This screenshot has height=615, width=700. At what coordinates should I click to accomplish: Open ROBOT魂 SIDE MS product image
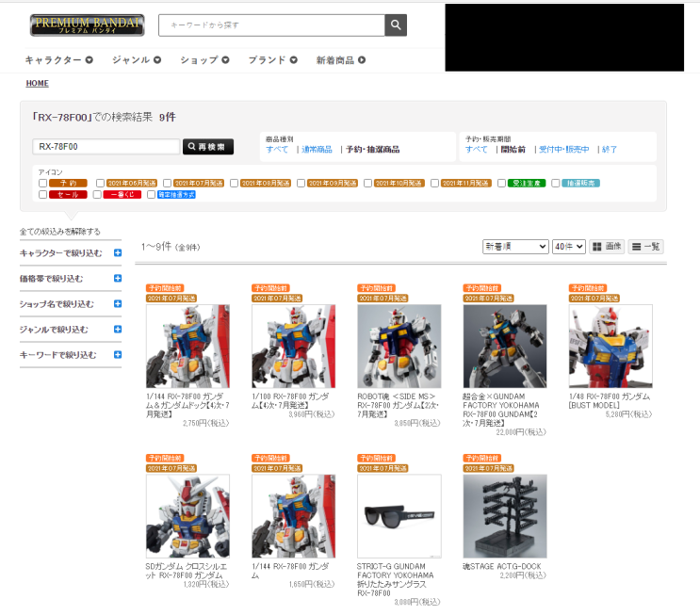point(399,347)
